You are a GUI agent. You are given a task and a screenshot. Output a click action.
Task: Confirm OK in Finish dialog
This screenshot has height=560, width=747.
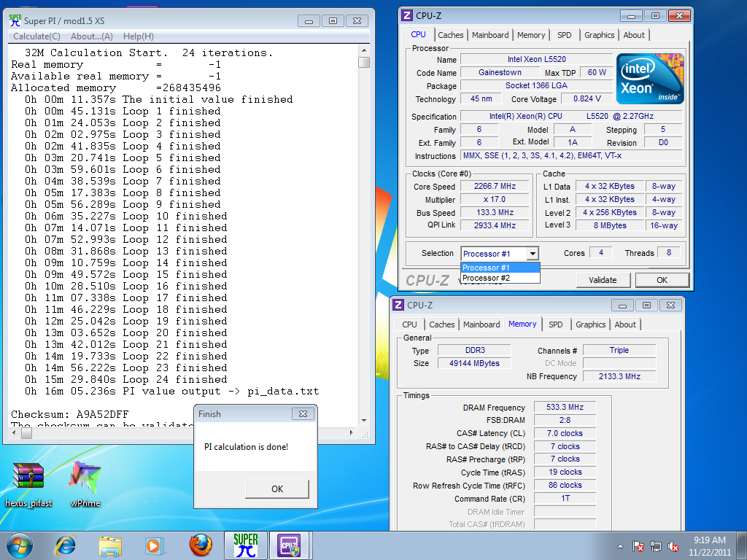click(277, 489)
